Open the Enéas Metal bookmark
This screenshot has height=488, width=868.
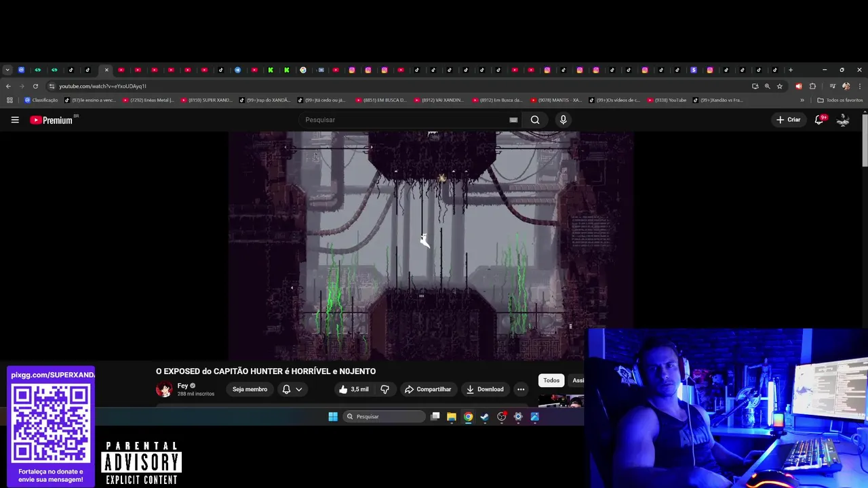[149, 100]
